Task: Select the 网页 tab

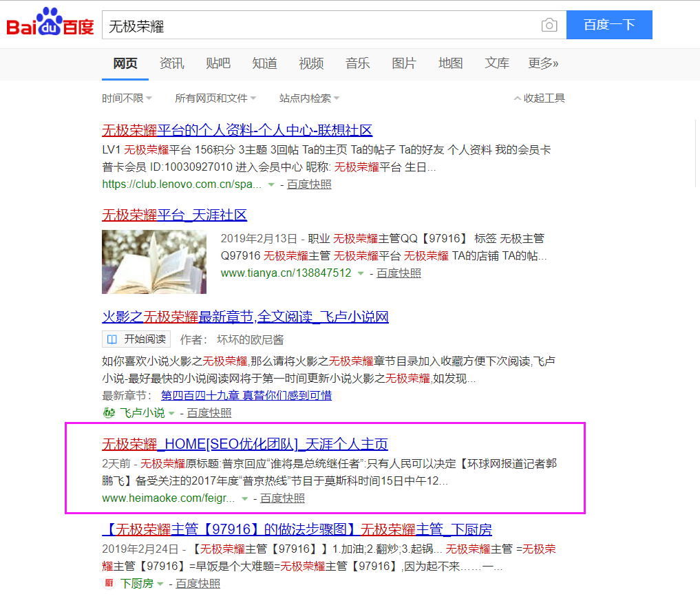Action: coord(125,64)
